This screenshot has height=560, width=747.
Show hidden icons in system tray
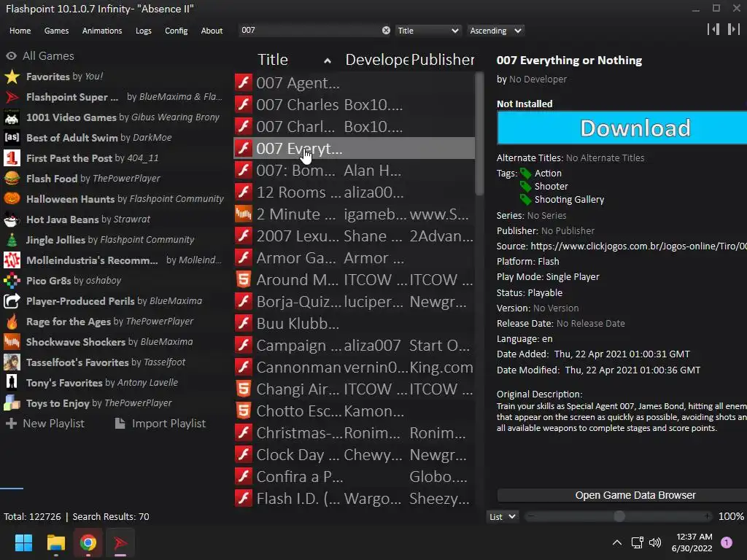coord(617,542)
